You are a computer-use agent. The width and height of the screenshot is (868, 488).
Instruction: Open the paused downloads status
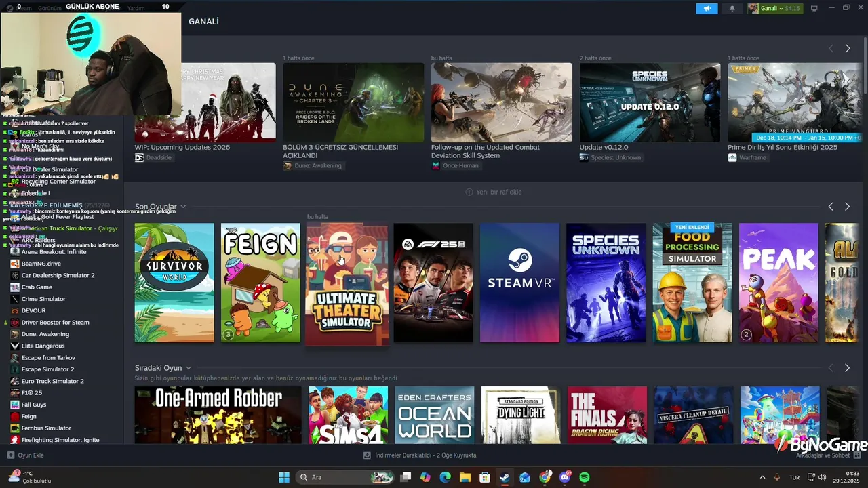pos(420,455)
